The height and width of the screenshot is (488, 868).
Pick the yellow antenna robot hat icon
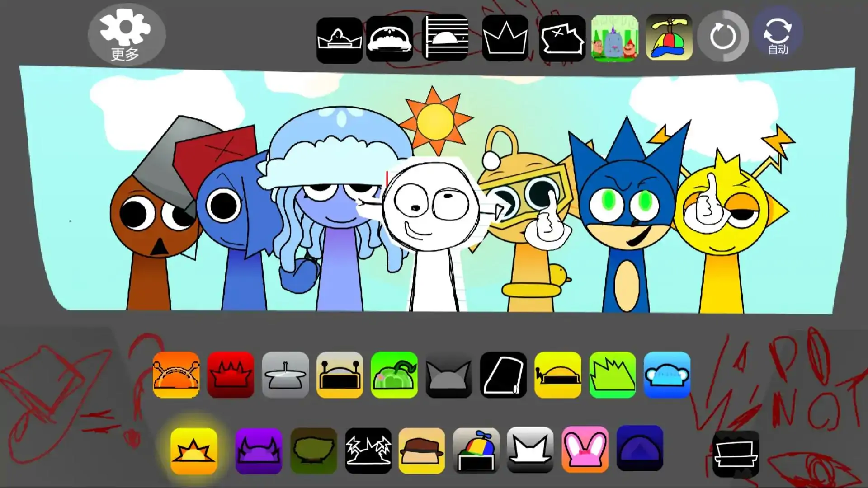coord(340,375)
